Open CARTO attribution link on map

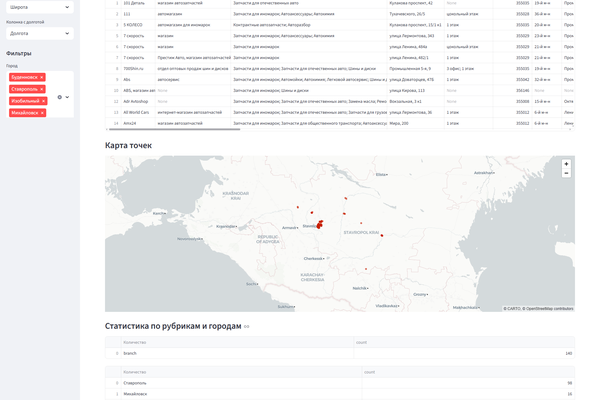pyautogui.click(x=513, y=309)
